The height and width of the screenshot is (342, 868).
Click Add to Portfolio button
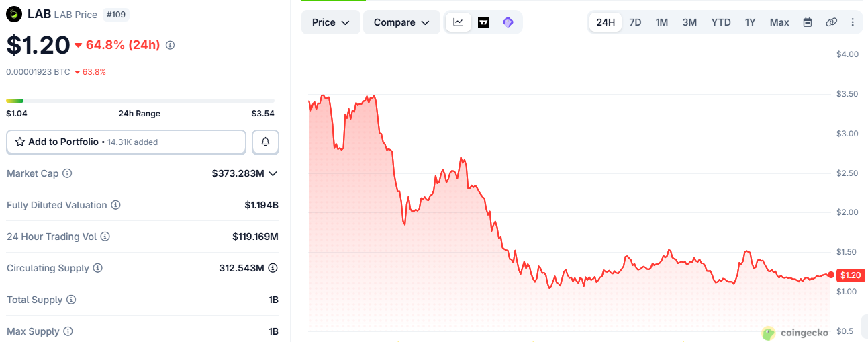126,142
